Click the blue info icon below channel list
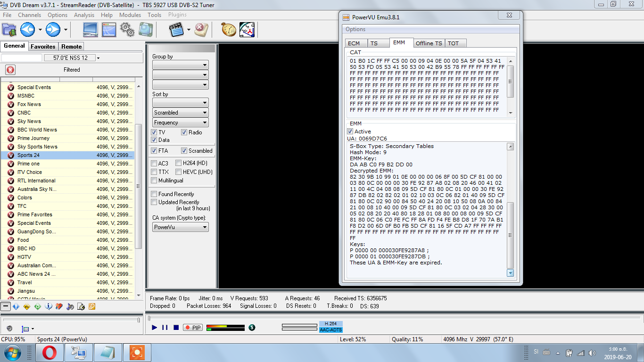The height and width of the screenshot is (362, 644). point(49,306)
